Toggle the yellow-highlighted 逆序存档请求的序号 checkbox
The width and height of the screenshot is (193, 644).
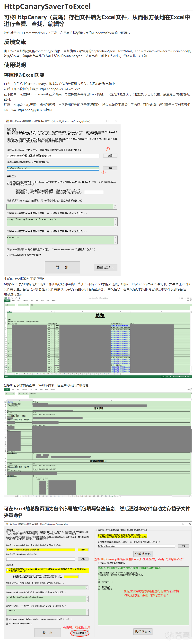point(7,570)
